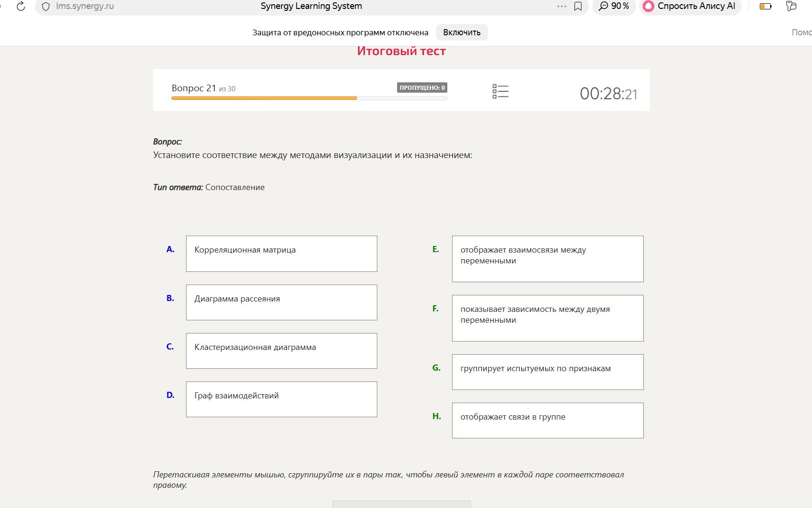
Task: Click the Synergy Learning System page title
Action: (x=311, y=6)
